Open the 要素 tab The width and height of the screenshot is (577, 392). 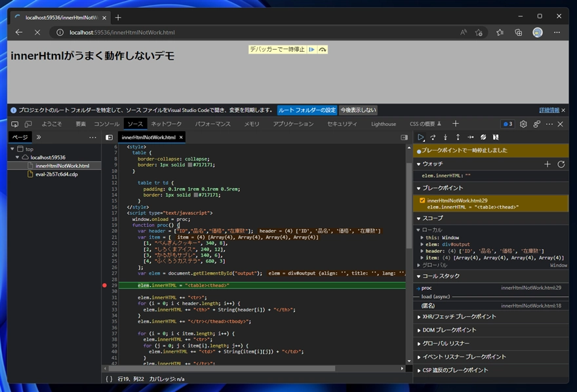(81, 124)
